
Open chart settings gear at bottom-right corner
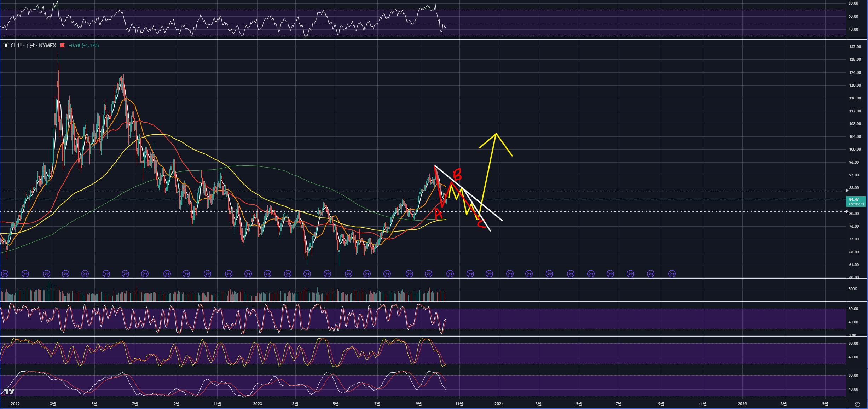(857, 404)
